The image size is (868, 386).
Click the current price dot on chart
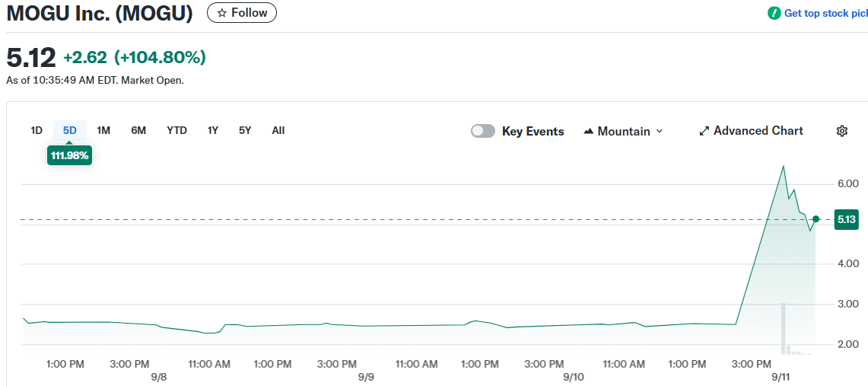[x=816, y=219]
